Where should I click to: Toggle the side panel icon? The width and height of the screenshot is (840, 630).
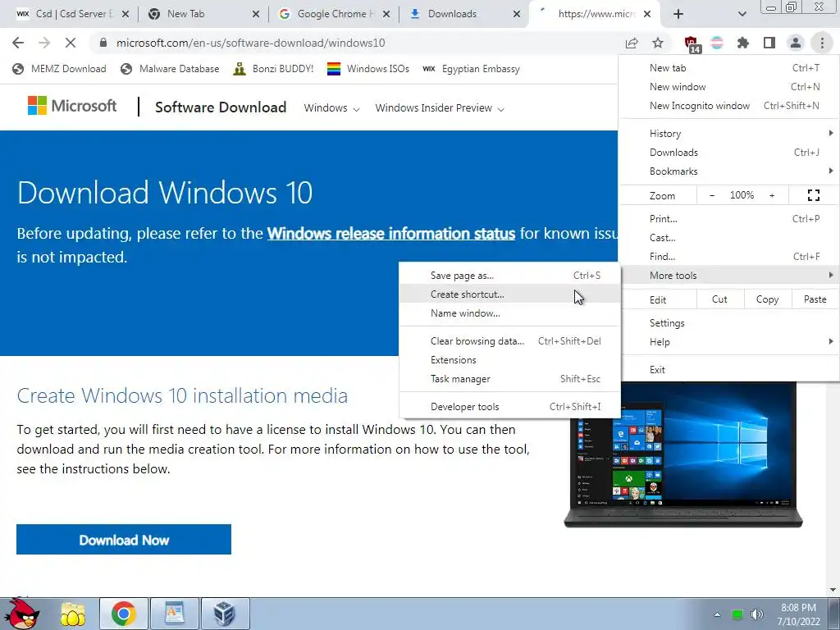(769, 43)
